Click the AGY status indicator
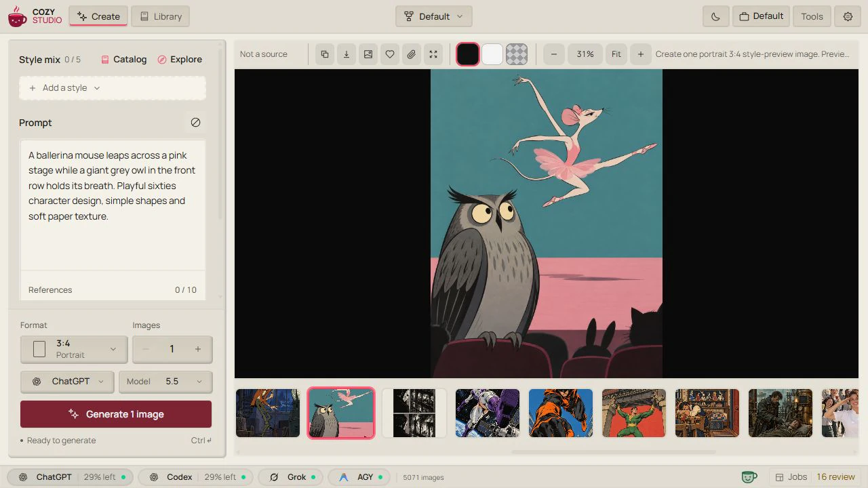Screen dimensions: 868x488 pos(360,477)
